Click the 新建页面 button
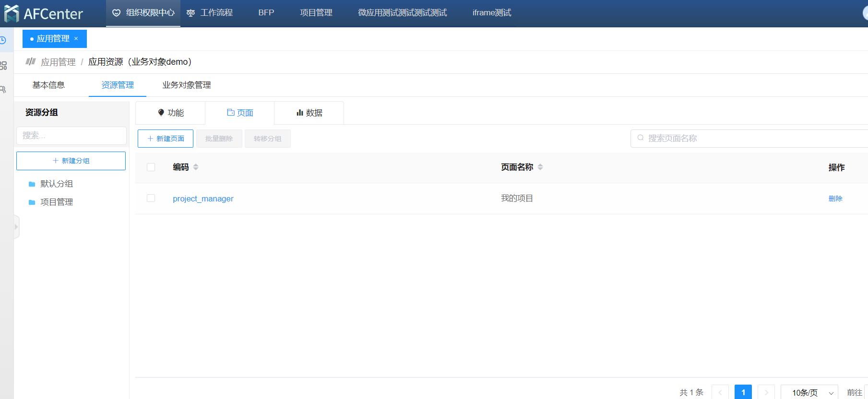The height and width of the screenshot is (399, 868). pyautogui.click(x=166, y=139)
